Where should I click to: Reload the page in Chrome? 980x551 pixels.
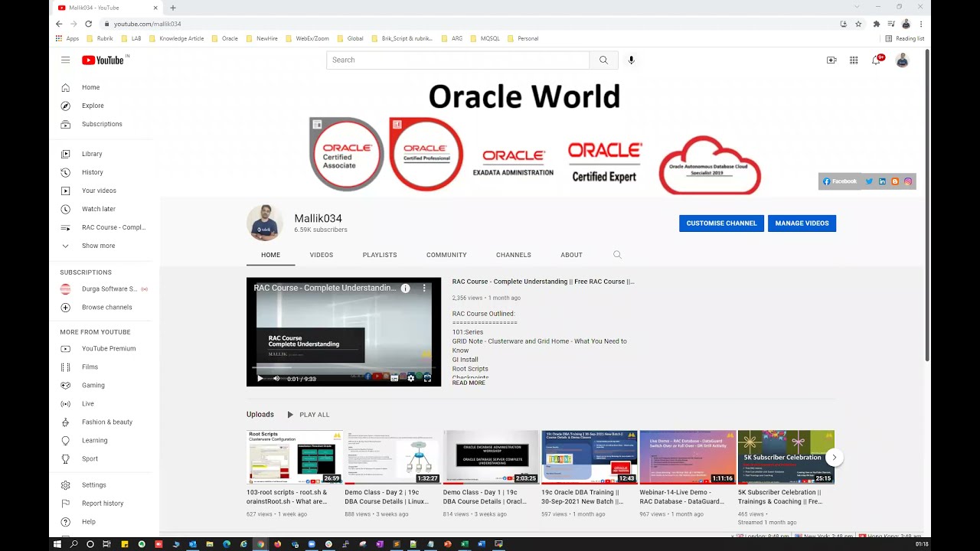point(88,24)
